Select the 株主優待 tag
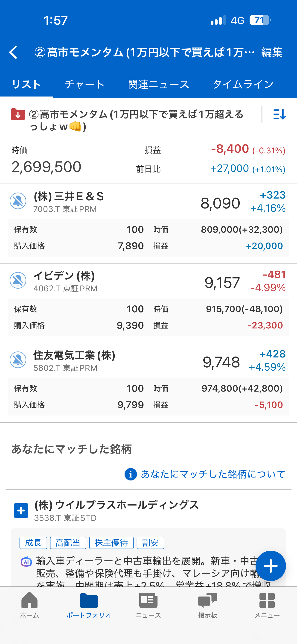 111,543
